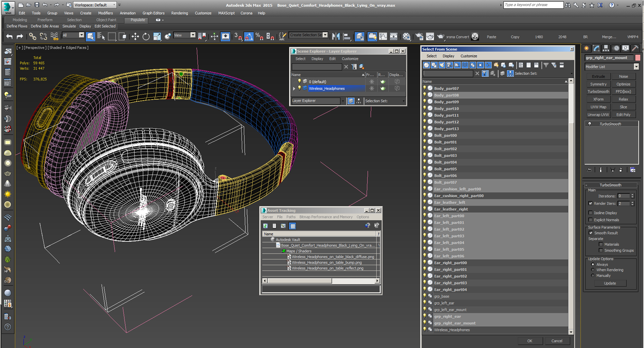644x348 pixels.
Task: Select the Always update option
Action: click(x=593, y=264)
